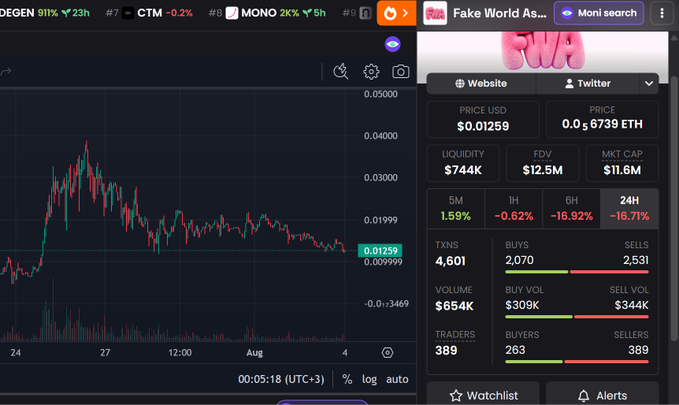
Task: Open the token Website link
Action: [481, 83]
